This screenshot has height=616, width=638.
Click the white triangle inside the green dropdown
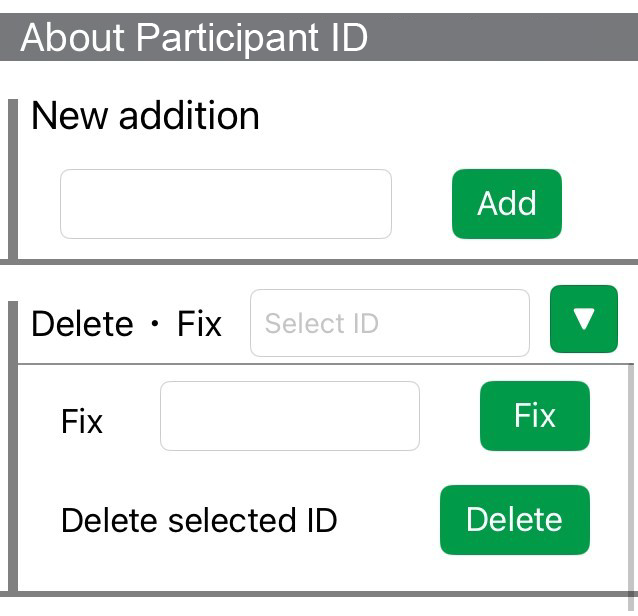pyautogui.click(x=584, y=319)
